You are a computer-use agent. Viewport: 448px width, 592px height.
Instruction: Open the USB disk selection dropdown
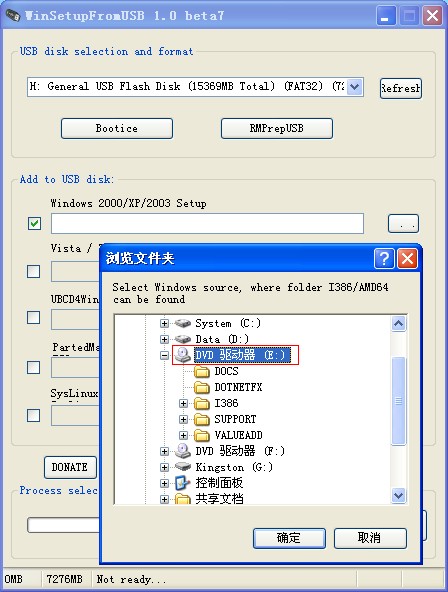[354, 87]
